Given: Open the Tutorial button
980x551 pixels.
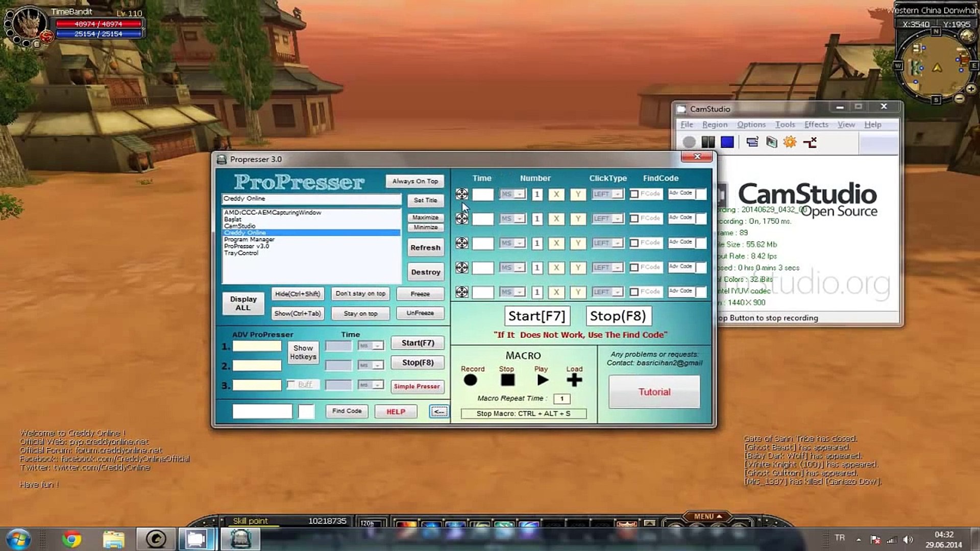Looking at the screenshot, I should [x=654, y=392].
